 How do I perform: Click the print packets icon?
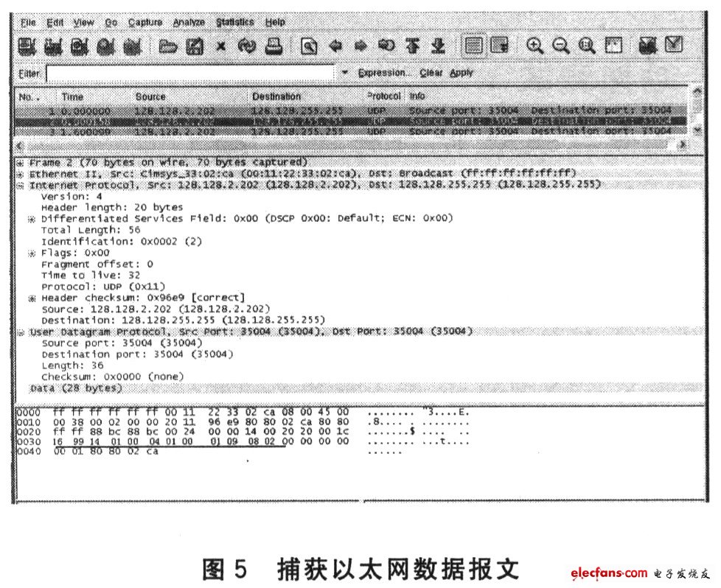pos(274,47)
